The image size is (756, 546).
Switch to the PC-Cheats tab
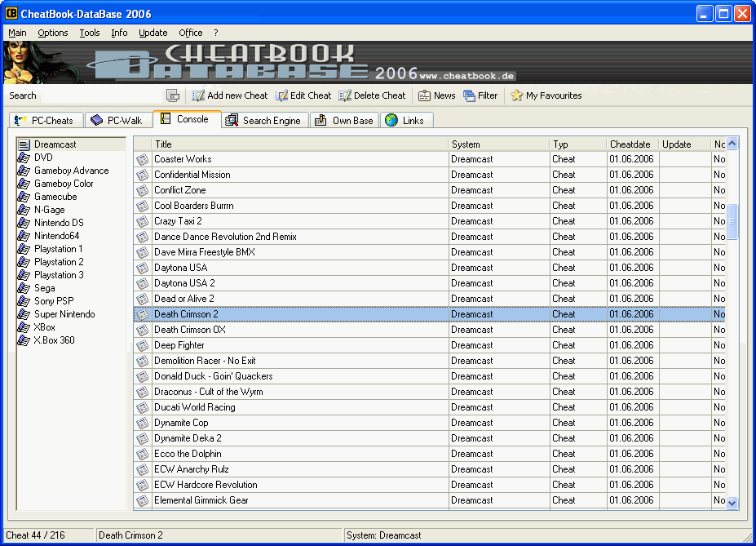(x=45, y=120)
